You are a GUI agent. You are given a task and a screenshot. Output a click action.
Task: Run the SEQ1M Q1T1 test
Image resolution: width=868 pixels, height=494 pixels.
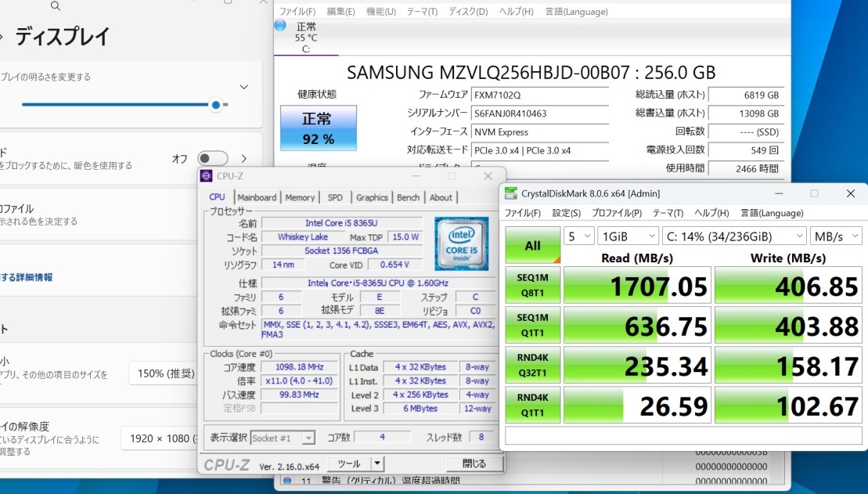[532, 325]
